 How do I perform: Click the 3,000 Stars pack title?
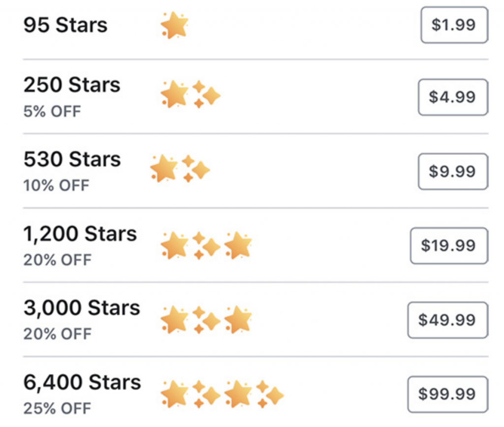point(82,308)
